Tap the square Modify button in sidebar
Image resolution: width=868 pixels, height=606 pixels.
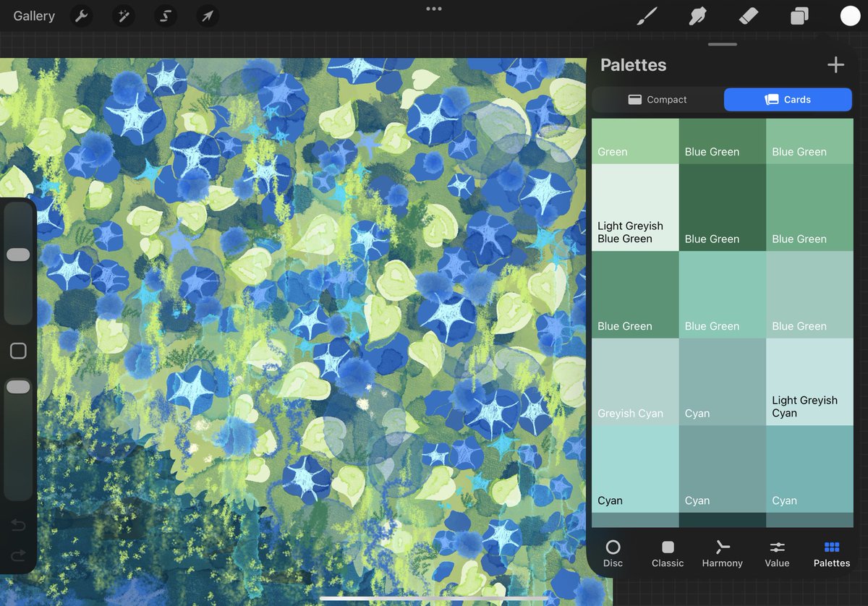coord(18,351)
